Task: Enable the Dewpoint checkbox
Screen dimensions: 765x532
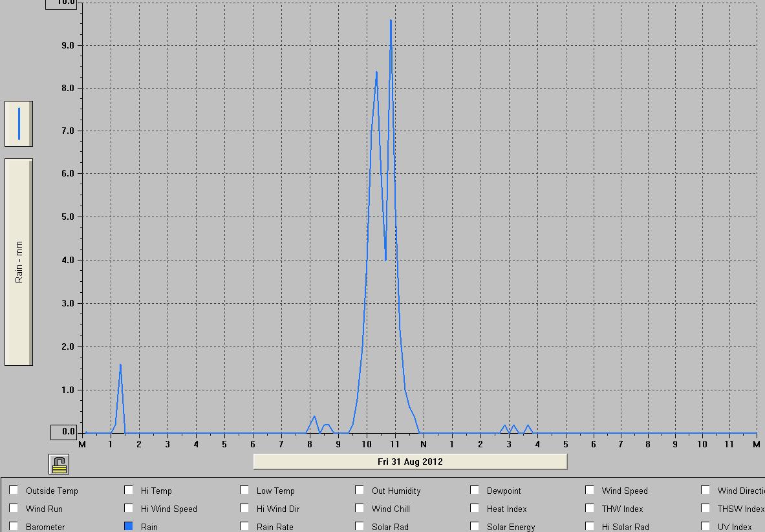Action: (475, 490)
